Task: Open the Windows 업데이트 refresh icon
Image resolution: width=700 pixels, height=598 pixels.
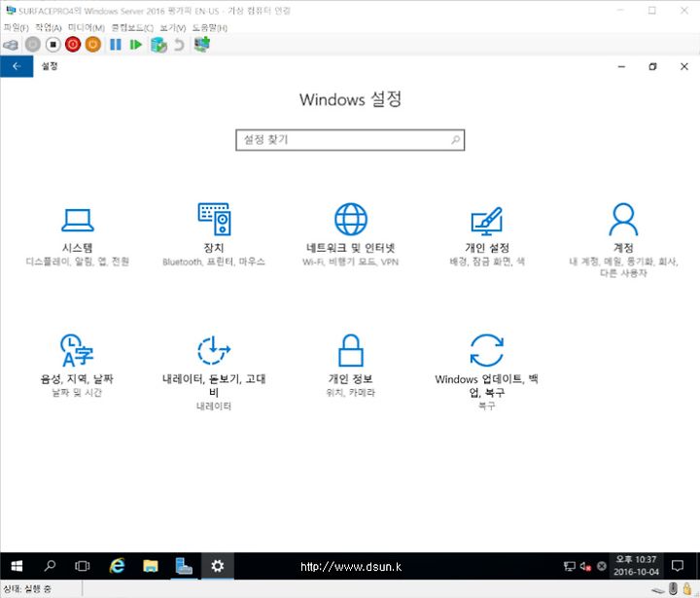Action: [x=487, y=350]
